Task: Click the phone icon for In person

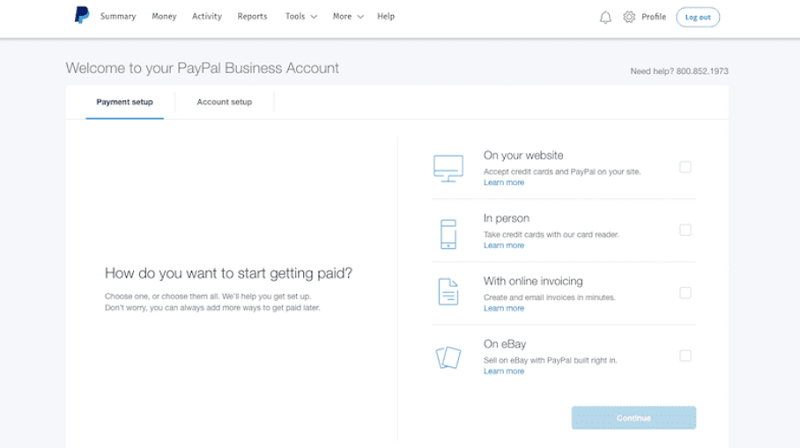Action: tap(448, 234)
